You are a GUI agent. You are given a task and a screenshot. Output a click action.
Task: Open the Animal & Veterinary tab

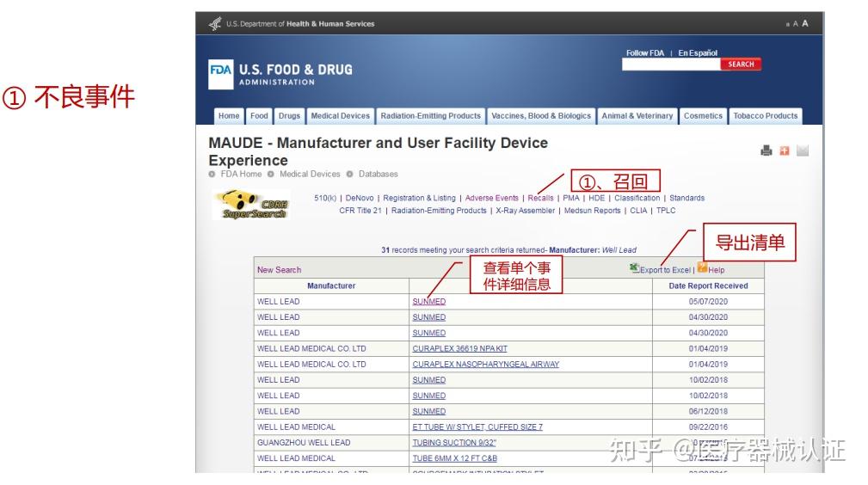pyautogui.click(x=637, y=116)
